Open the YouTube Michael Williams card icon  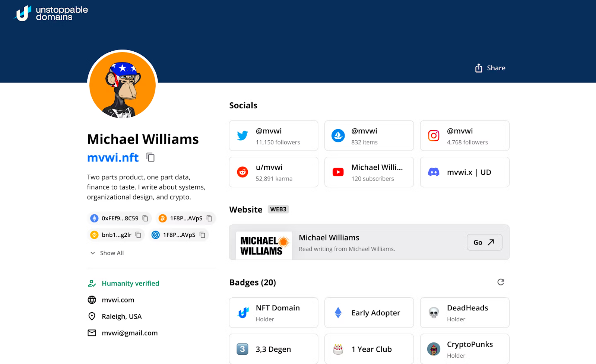338,172
